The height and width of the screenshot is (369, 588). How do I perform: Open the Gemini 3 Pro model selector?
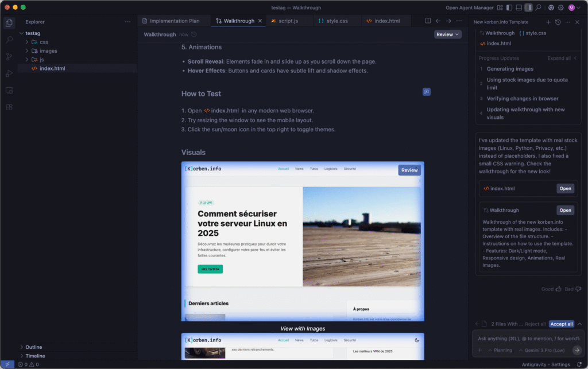click(539, 350)
